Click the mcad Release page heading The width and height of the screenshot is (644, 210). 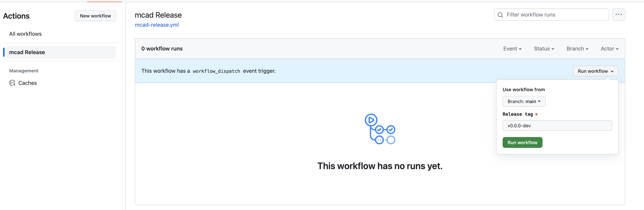point(158,15)
